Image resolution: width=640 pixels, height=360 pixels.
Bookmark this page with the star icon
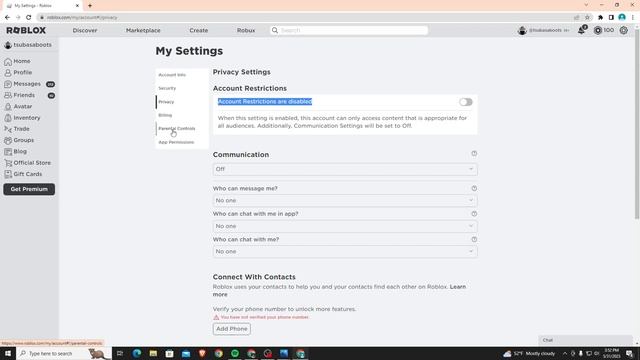(x=587, y=18)
